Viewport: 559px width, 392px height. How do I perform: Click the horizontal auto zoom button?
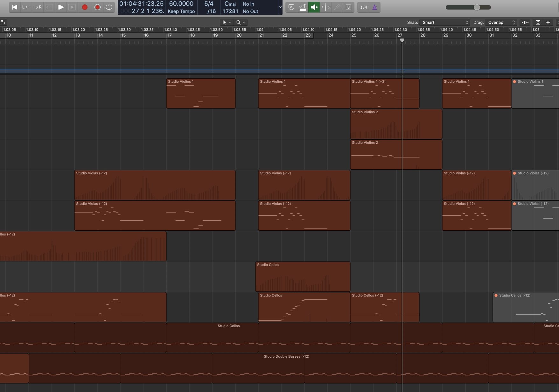coord(548,22)
